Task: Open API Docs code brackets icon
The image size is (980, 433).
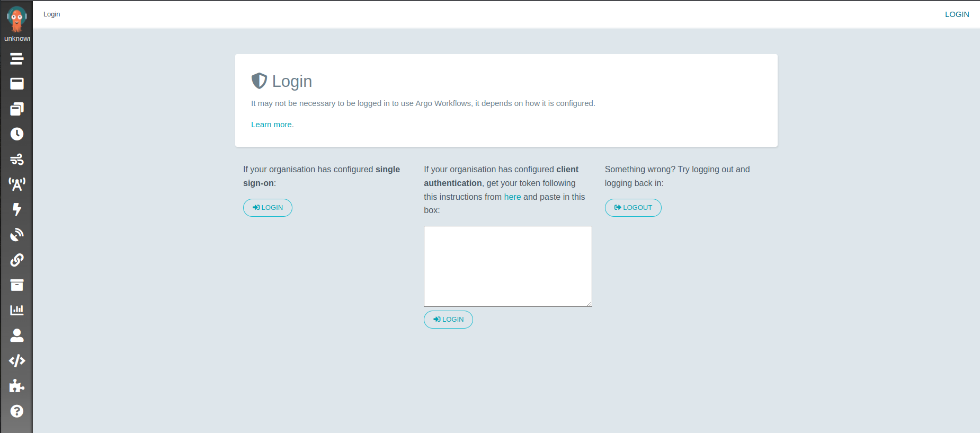Action: tap(17, 360)
